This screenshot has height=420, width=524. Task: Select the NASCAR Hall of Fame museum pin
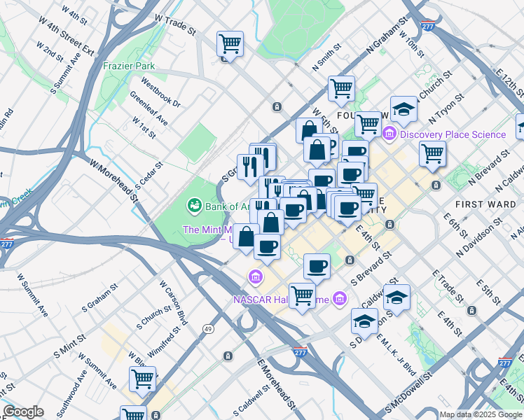[340, 298]
